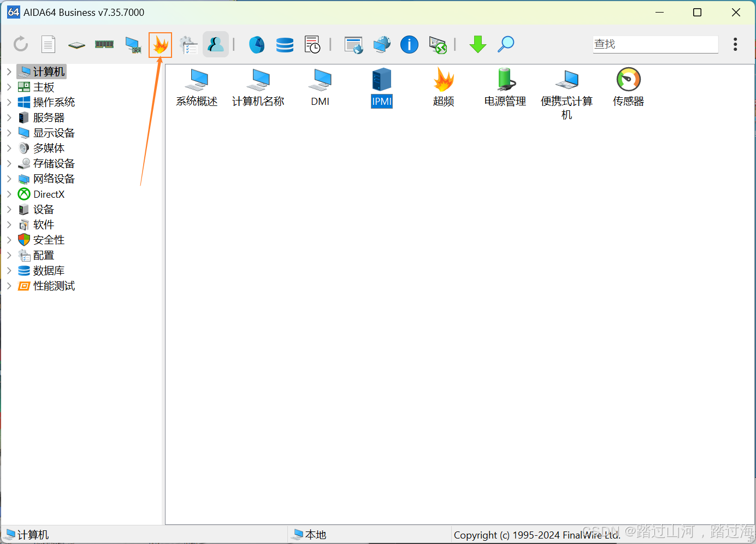
Task: Expand the 数据库 tree node
Action: [9, 270]
